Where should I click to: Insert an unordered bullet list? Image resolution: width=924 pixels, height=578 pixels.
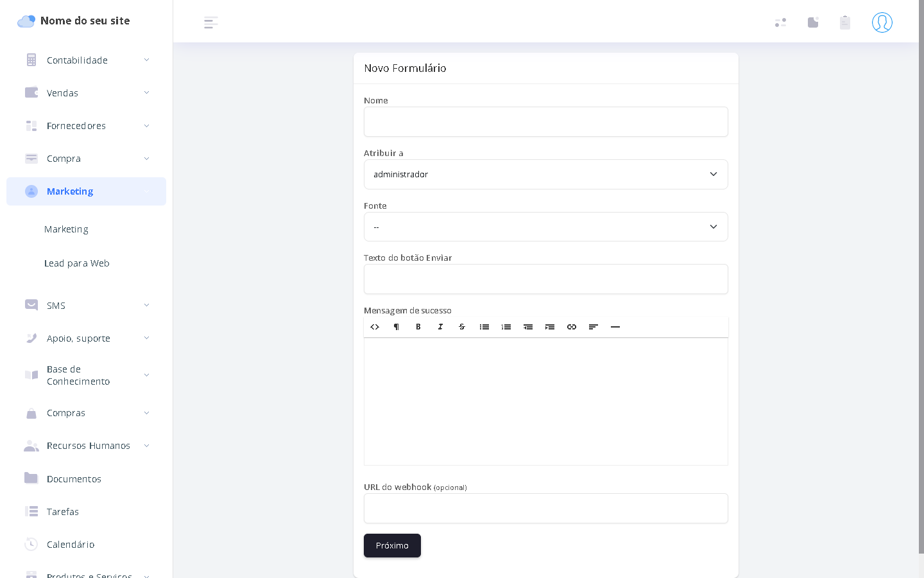tap(484, 327)
